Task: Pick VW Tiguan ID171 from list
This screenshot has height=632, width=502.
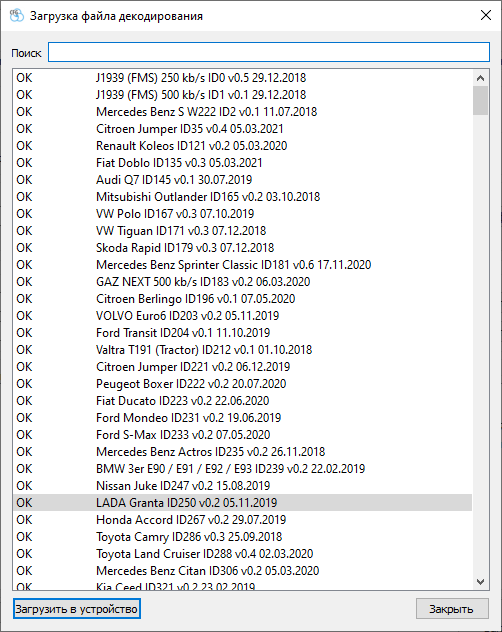Action: (242, 231)
